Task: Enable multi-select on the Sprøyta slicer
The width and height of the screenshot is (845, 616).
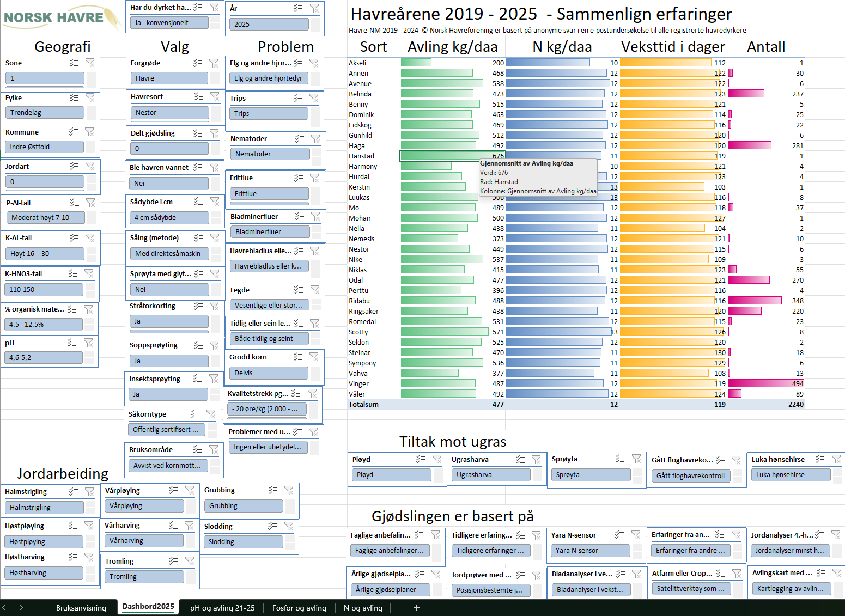Action: coord(620,459)
